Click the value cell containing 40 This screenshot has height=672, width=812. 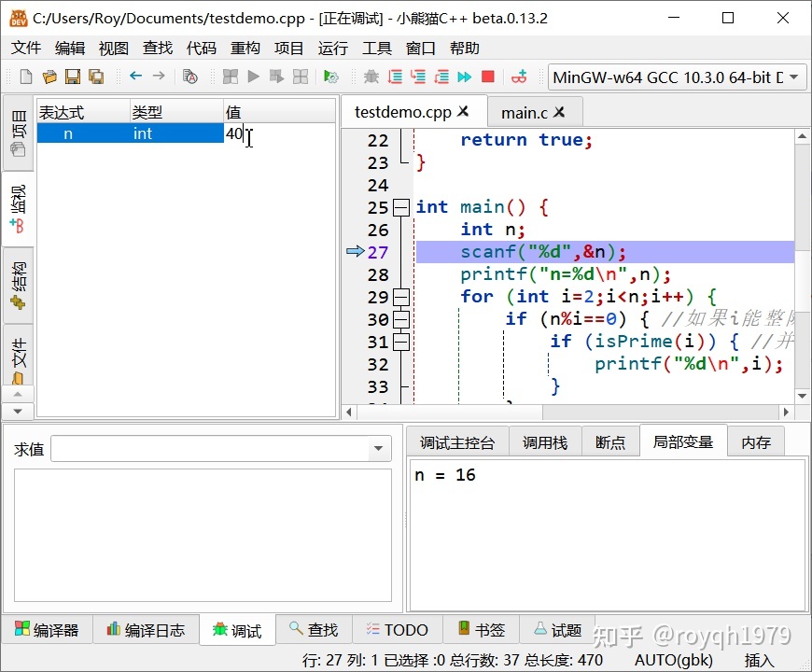(279, 133)
